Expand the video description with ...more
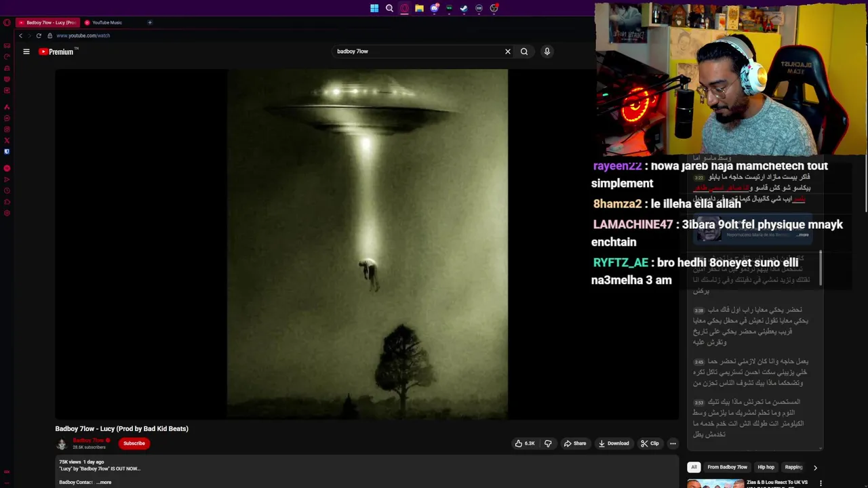The image size is (868, 488). [x=104, y=483]
